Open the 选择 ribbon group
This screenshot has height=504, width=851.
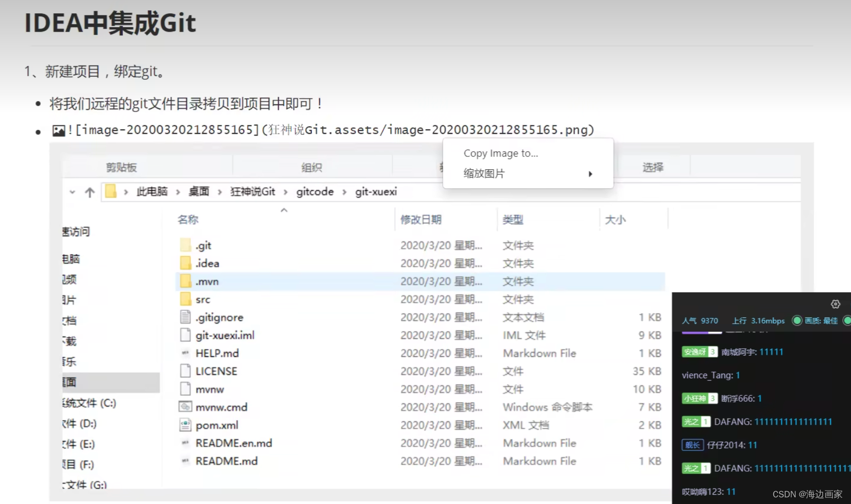click(653, 167)
